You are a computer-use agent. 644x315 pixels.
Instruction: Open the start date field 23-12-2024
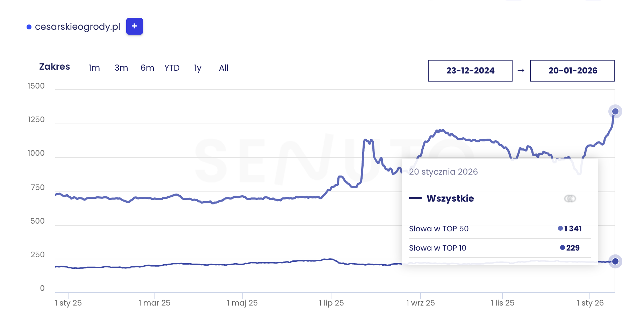(x=470, y=71)
